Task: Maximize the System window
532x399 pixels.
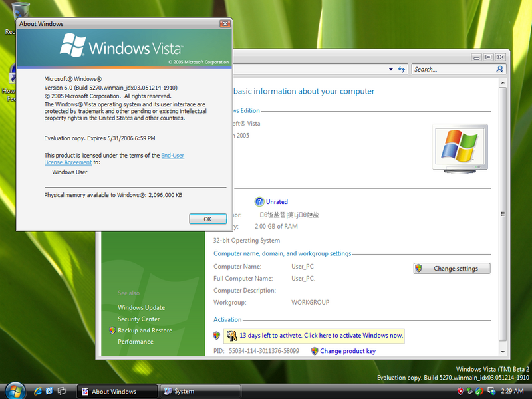Action: [x=488, y=57]
